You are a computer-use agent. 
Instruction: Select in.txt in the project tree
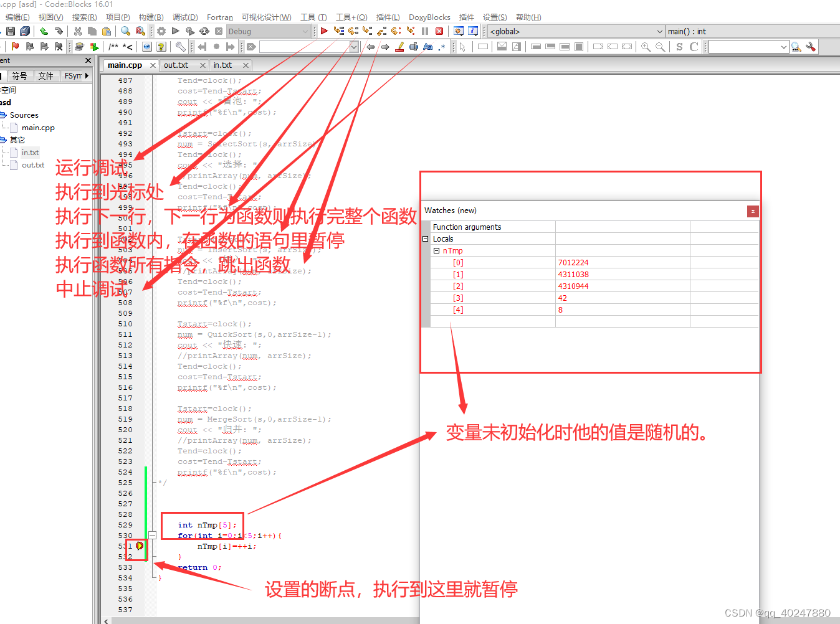(x=30, y=153)
